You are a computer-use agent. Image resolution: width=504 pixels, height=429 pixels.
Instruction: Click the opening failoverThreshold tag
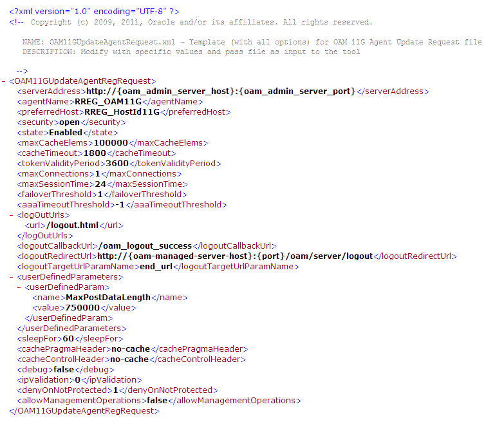[x=57, y=195]
